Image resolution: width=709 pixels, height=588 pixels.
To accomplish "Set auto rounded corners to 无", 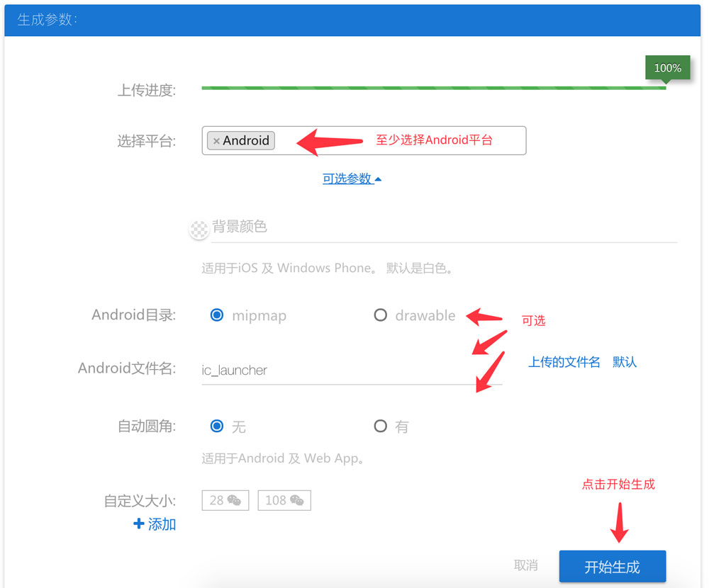I will coord(217,426).
